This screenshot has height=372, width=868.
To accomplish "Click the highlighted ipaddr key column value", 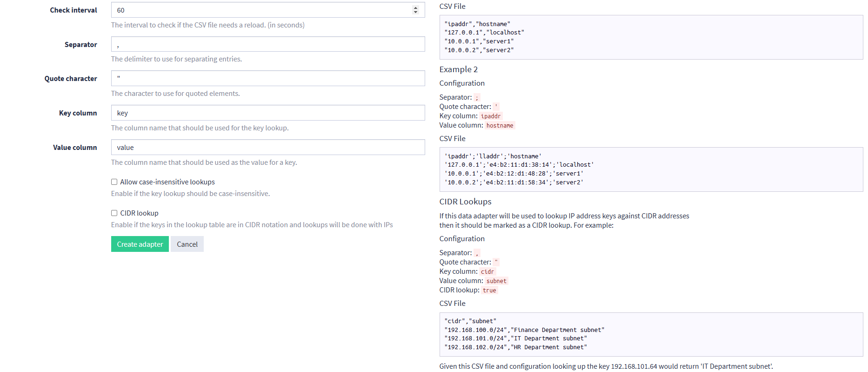I will pos(491,116).
